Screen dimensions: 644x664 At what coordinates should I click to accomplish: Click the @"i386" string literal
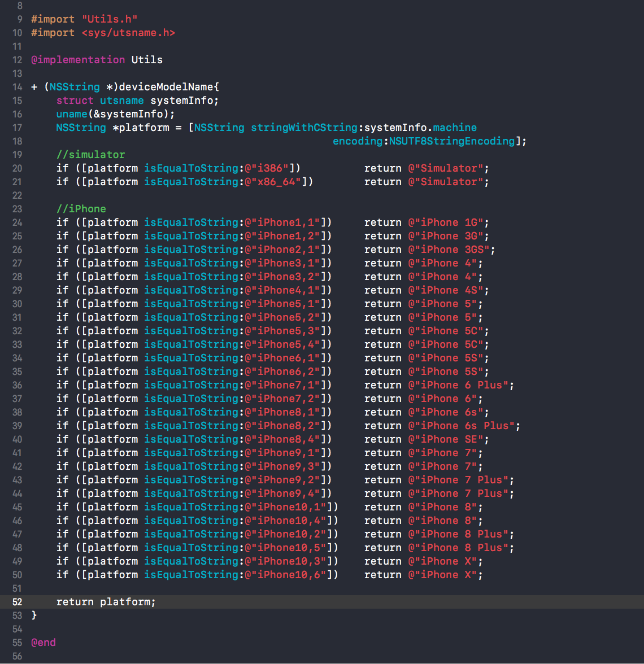(267, 168)
